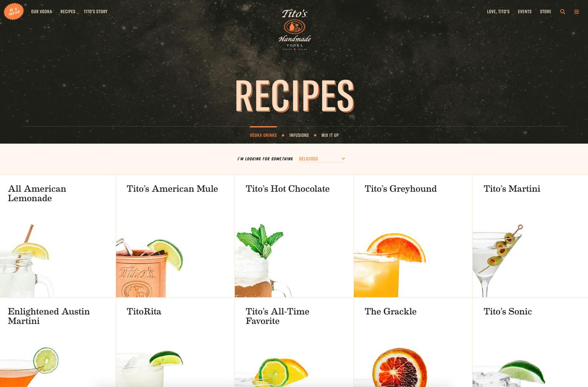Image resolution: width=588 pixels, height=387 pixels.
Task: Open the search magnifier icon
Action: 562,12
